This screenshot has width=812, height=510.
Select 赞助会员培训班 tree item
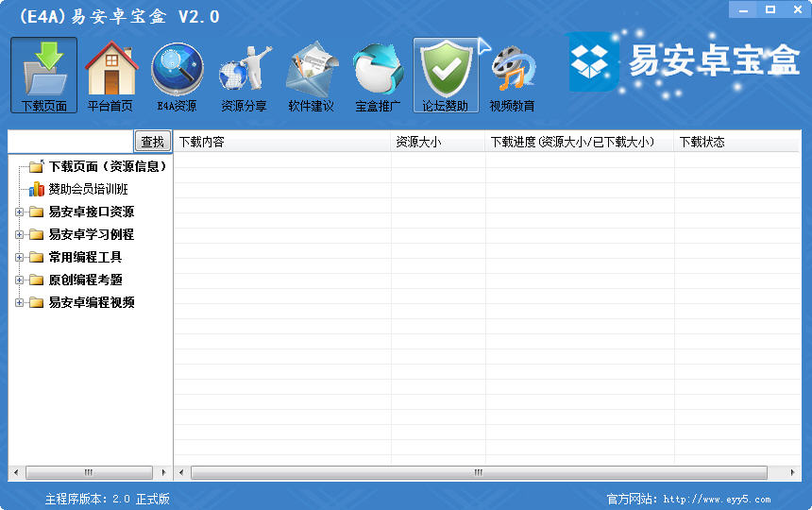pyautogui.click(x=88, y=189)
